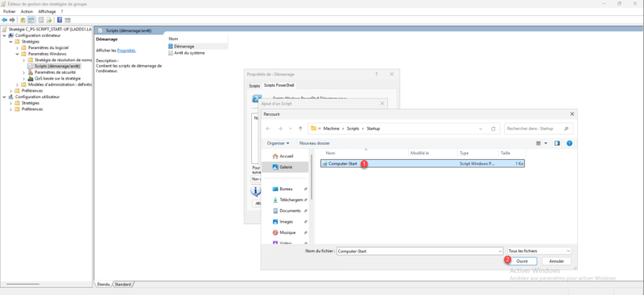Viewport: 644px width, 295px height.
Task: Click the back arrow in the editor toolbar
Action: pos(4,20)
